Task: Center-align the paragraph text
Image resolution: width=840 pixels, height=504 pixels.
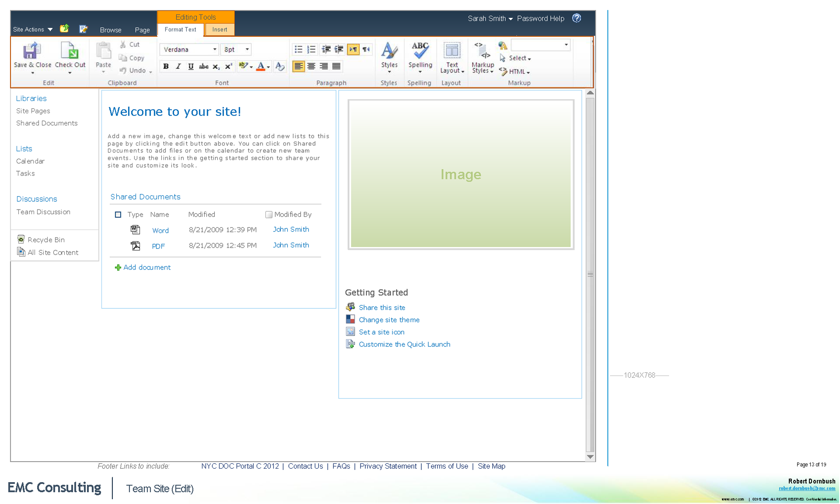Action: (x=311, y=66)
